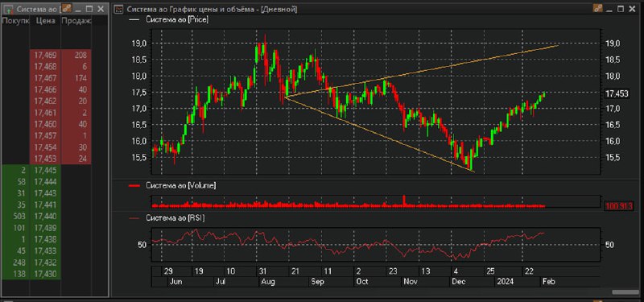This screenshot has height=302, width=644.
Task: Click the Продаж column header
Action: coord(76,22)
